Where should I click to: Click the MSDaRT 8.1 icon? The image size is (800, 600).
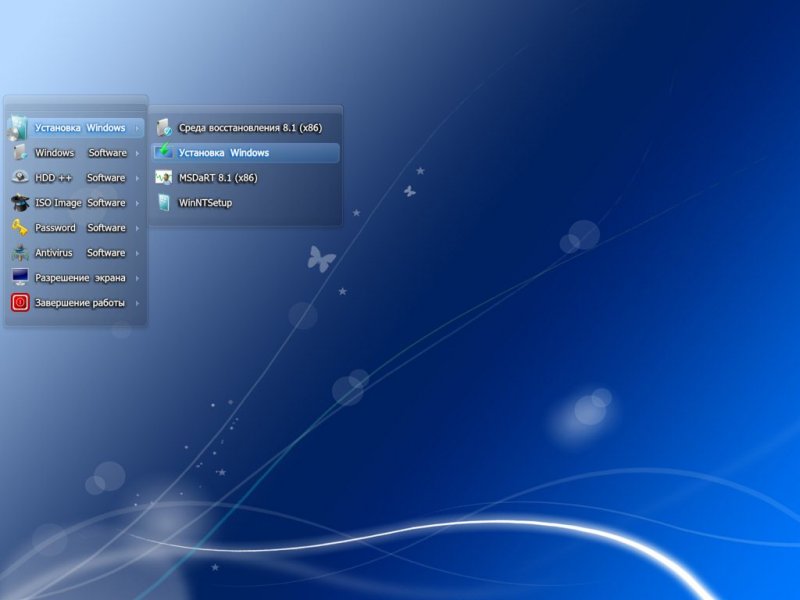164,178
